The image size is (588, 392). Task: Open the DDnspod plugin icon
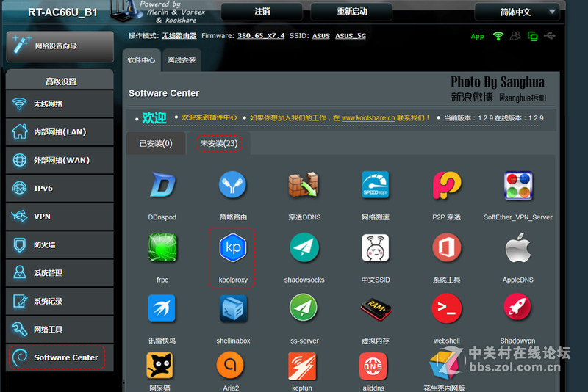[162, 184]
